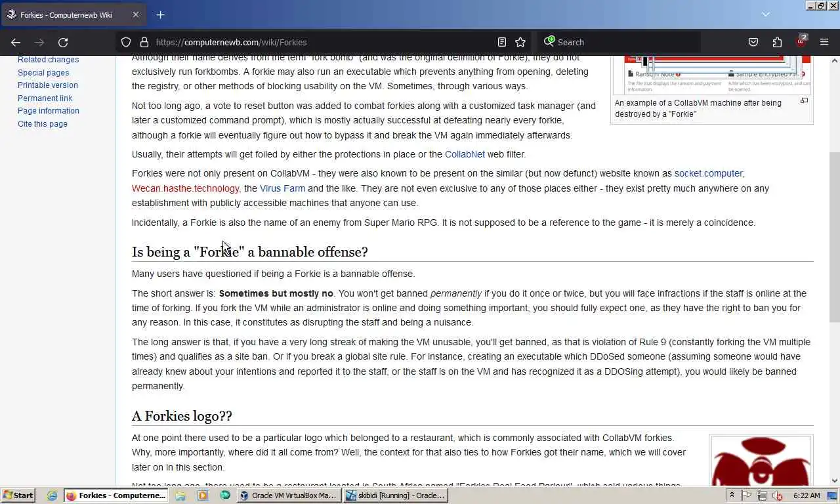Open search engine selector icon
The image size is (840, 504).
click(x=549, y=41)
